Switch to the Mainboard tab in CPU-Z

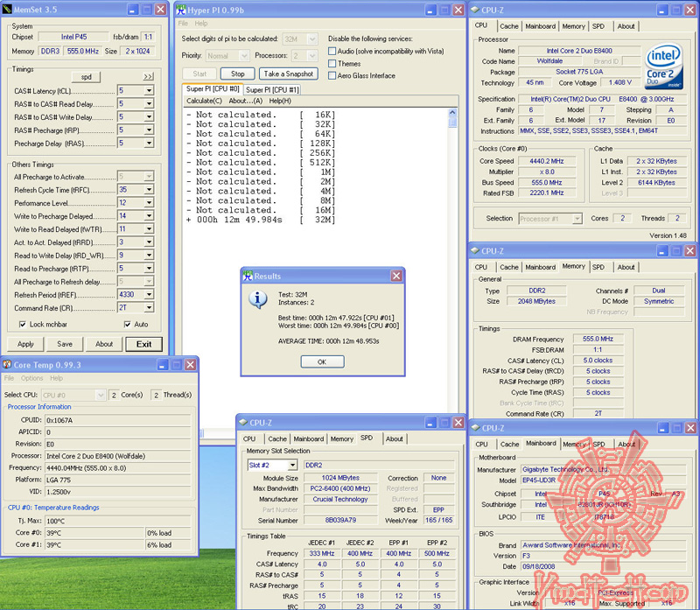(541, 26)
